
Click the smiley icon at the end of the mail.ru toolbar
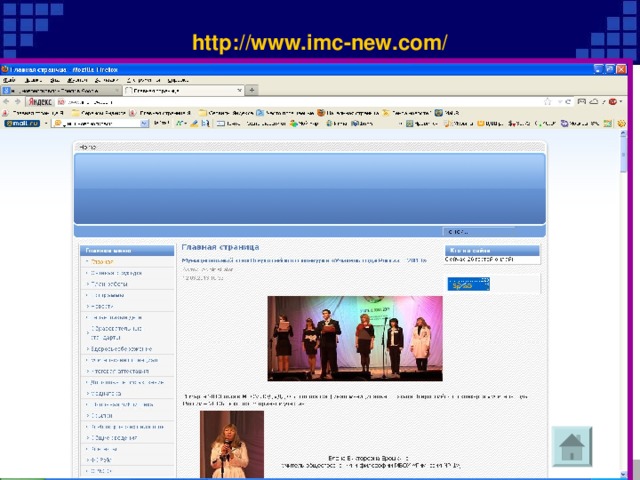point(621,123)
